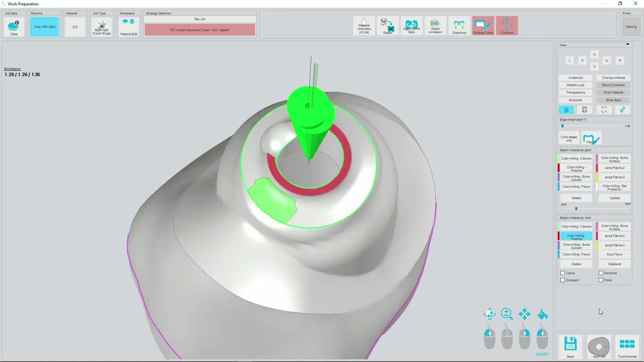The width and height of the screenshot is (644, 362).
Task: Enable the Cavity checkbox
Action: [563, 273]
